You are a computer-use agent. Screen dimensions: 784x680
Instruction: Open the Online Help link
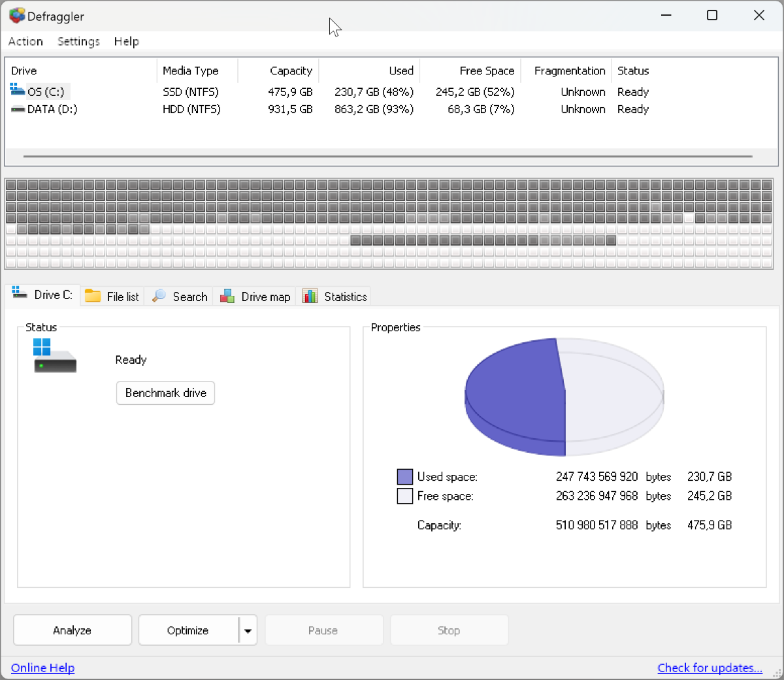tap(42, 668)
